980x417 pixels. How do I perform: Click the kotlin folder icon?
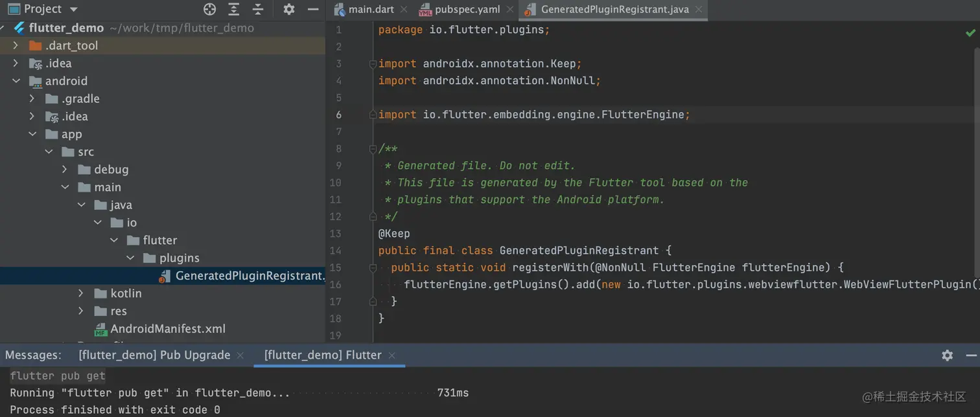100,293
